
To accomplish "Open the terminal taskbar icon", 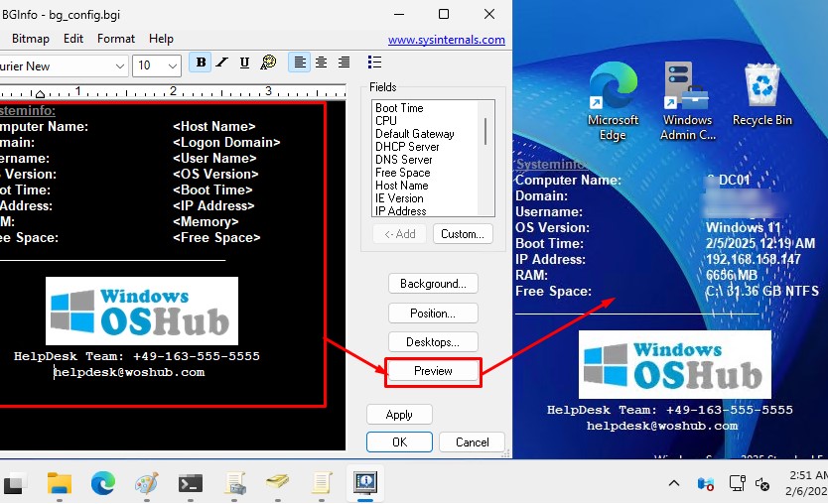I will pos(190,483).
